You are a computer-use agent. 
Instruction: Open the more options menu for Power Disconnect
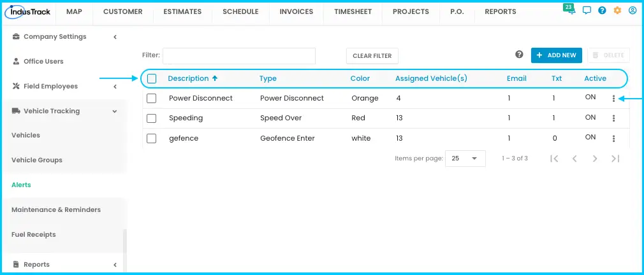tap(613, 99)
